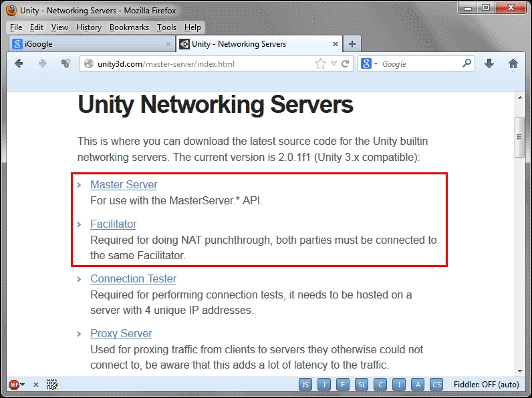Viewport: 532px width, 398px height.
Task: Go to the Home page icon
Action: point(513,63)
